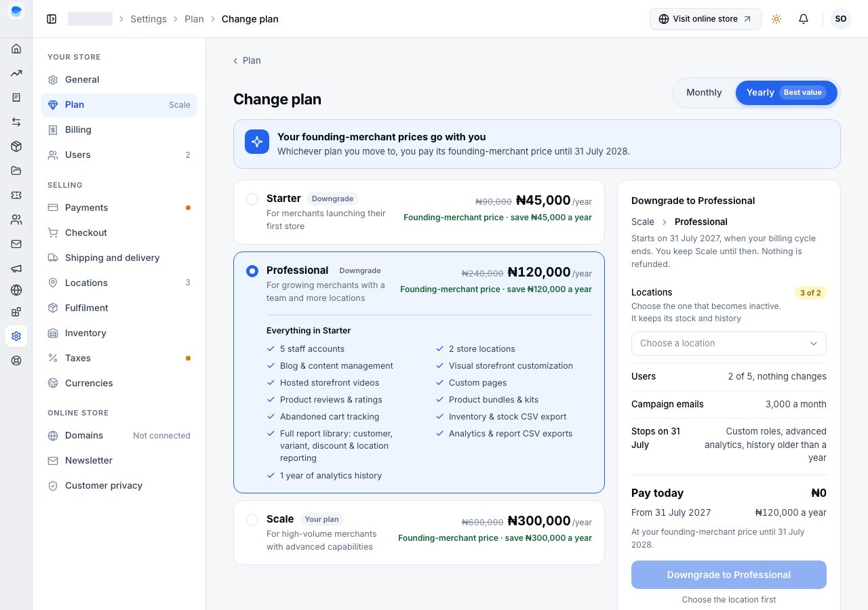Open the mail icon in left rail
This screenshot has width=868, height=610.
(x=16, y=244)
